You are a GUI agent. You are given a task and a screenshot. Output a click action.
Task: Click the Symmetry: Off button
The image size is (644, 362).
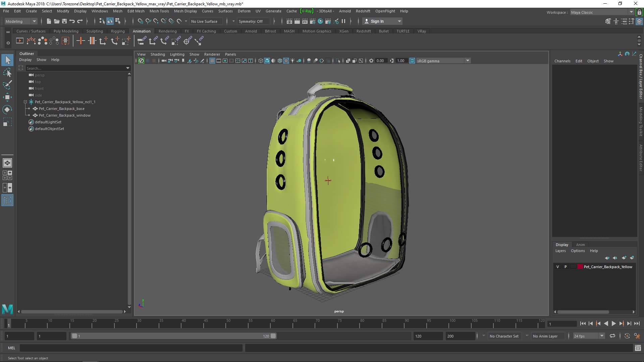point(253,21)
